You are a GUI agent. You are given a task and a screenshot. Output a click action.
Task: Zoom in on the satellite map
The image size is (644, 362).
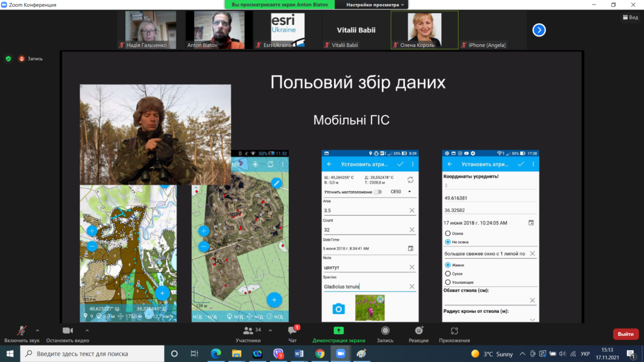point(204,231)
